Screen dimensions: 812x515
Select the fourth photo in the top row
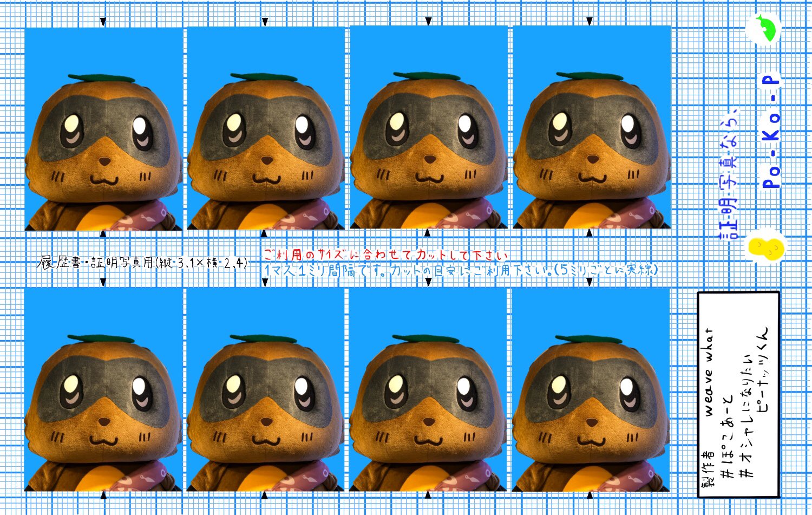[591, 128]
